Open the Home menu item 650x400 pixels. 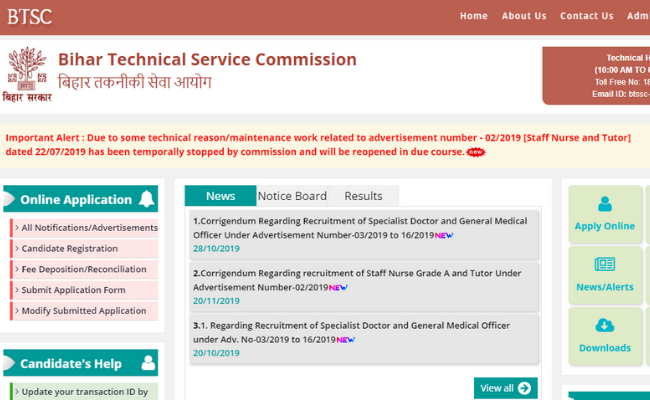[473, 16]
